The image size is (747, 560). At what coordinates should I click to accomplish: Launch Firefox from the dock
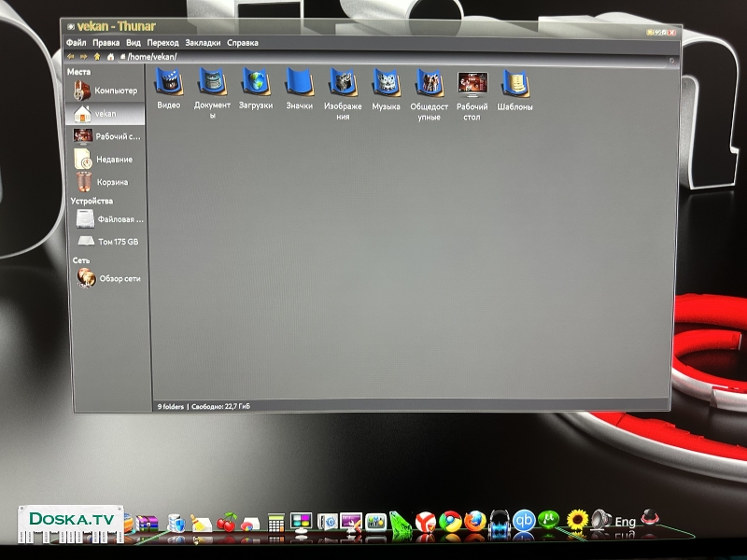tap(475, 521)
